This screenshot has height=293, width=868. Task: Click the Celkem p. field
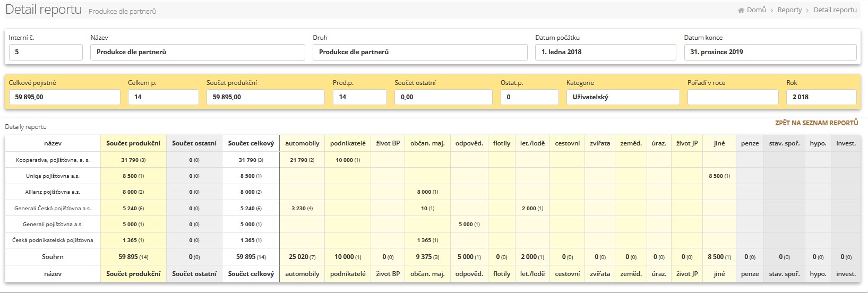coord(164,97)
